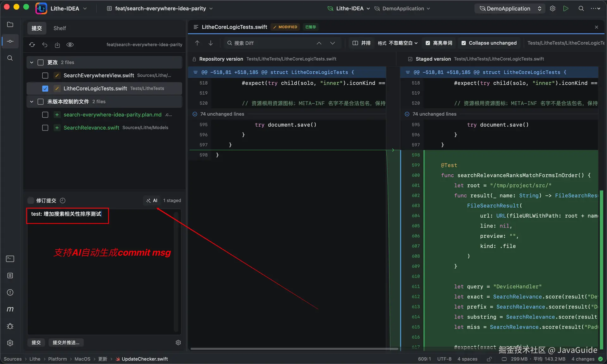Click the shelve changes icon
607x364 pixels.
(57, 45)
